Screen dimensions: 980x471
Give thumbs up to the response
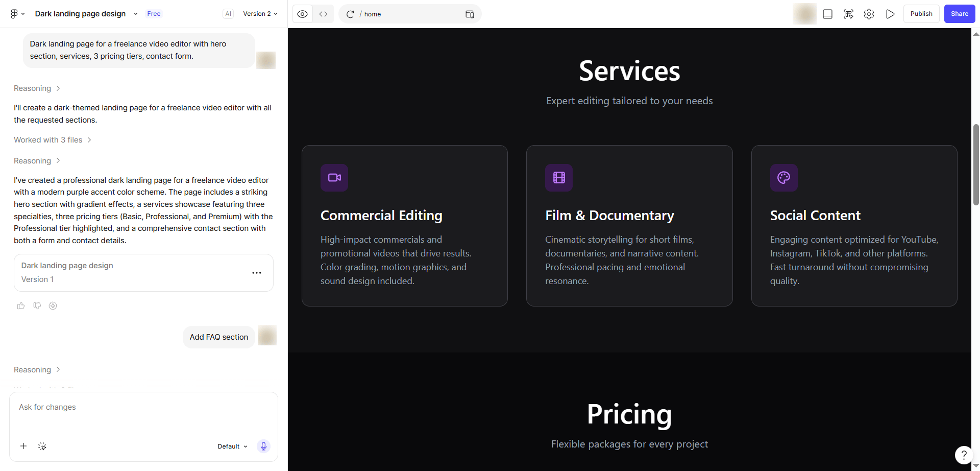tap(21, 305)
